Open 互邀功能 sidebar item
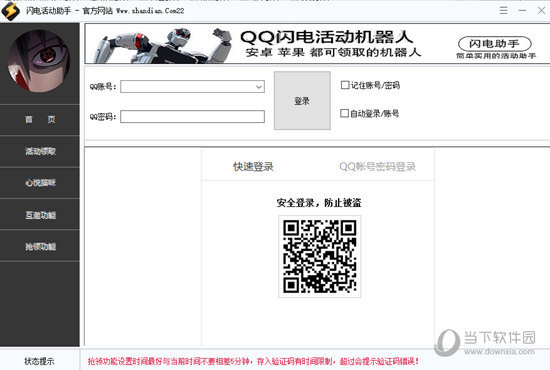 click(x=40, y=215)
